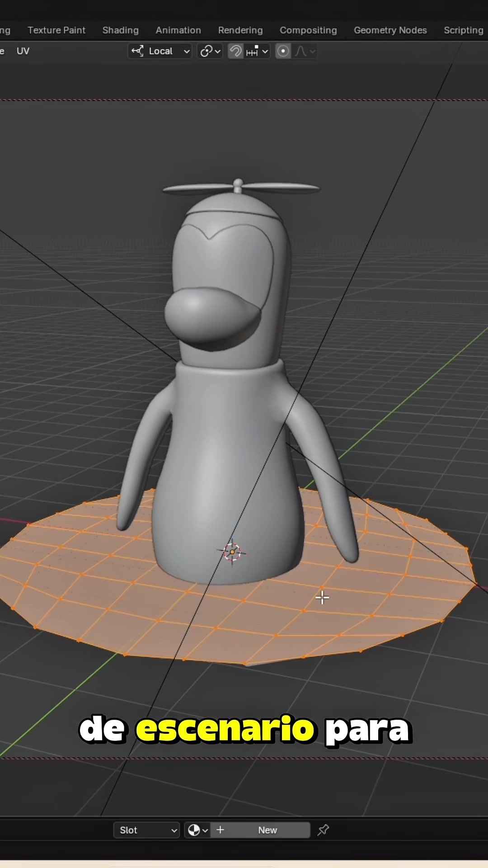
Task: Open the Texture Paint workspace tab
Action: point(56,30)
